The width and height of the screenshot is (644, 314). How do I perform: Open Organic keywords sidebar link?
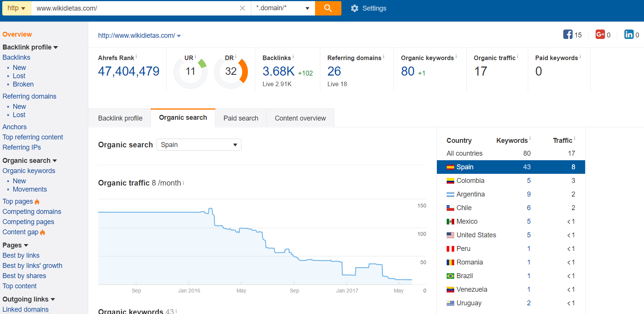coord(29,171)
